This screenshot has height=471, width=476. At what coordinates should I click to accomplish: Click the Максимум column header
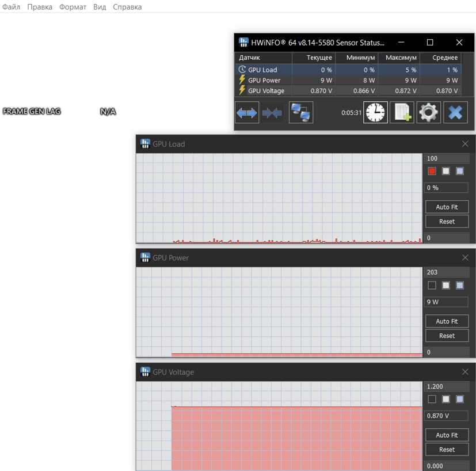(398, 58)
